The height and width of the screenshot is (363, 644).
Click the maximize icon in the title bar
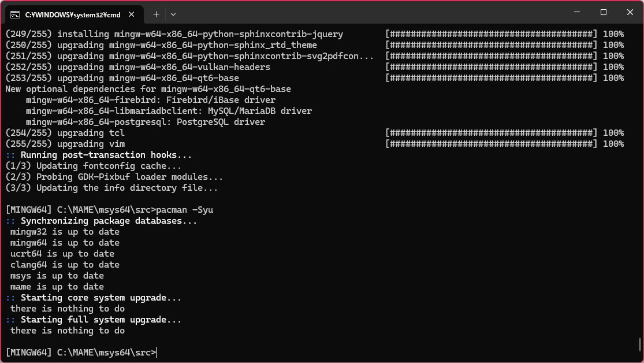point(602,12)
